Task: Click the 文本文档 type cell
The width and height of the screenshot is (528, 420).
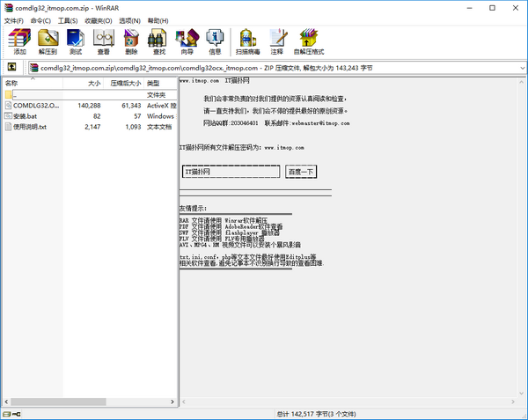Action: click(x=159, y=127)
